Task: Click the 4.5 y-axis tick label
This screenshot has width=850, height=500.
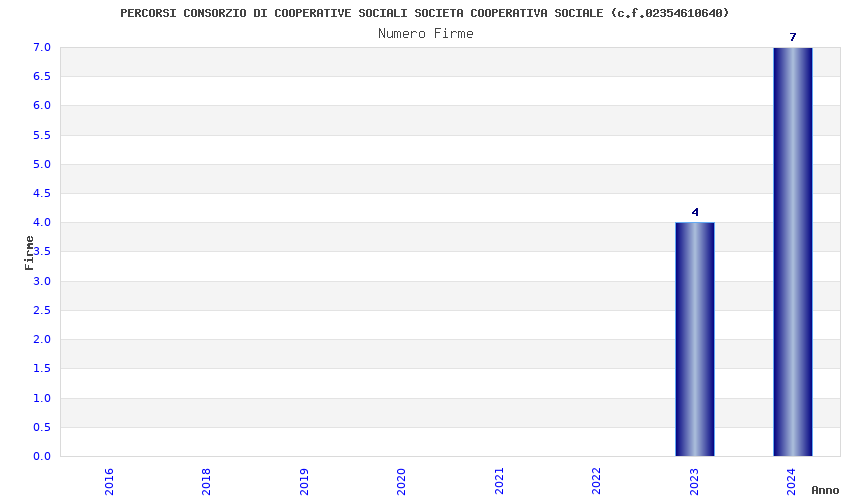Action: 42,194
